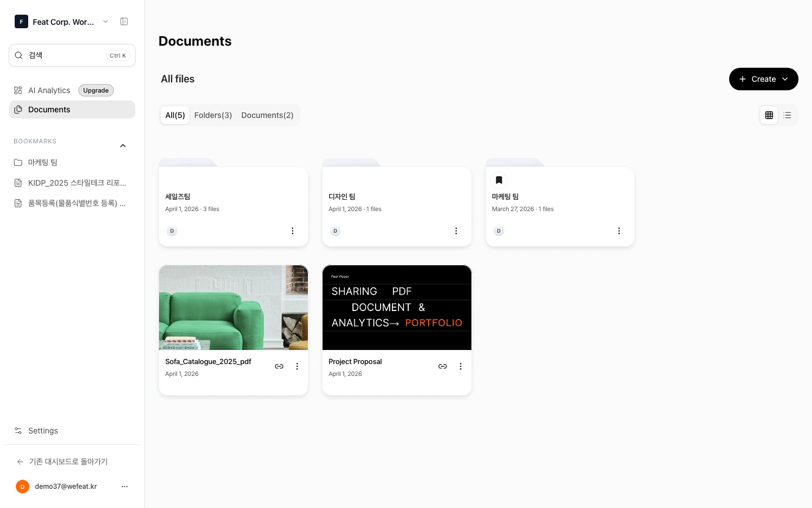Open Settings from the sidebar
The width and height of the screenshot is (812, 508).
click(x=72, y=431)
